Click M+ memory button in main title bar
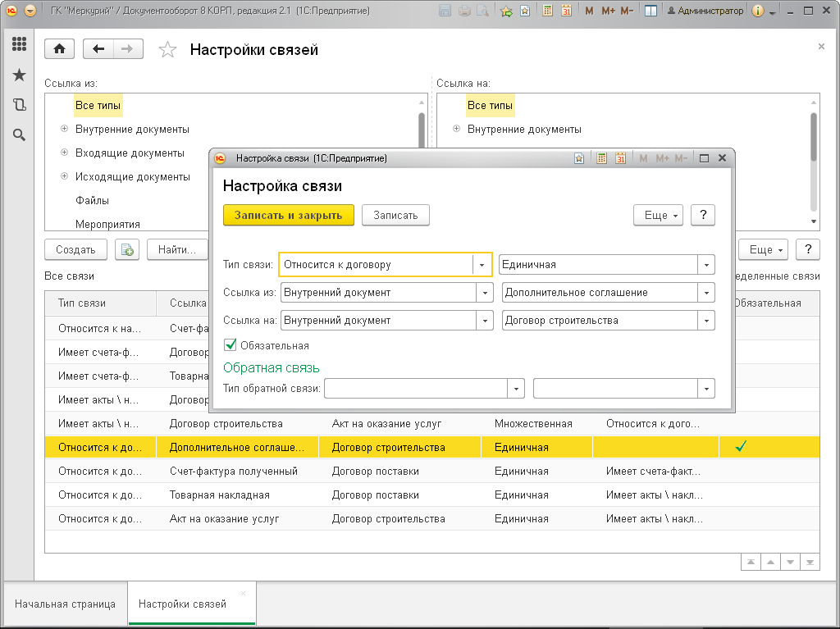Viewport: 840px width, 629px height. (x=608, y=11)
